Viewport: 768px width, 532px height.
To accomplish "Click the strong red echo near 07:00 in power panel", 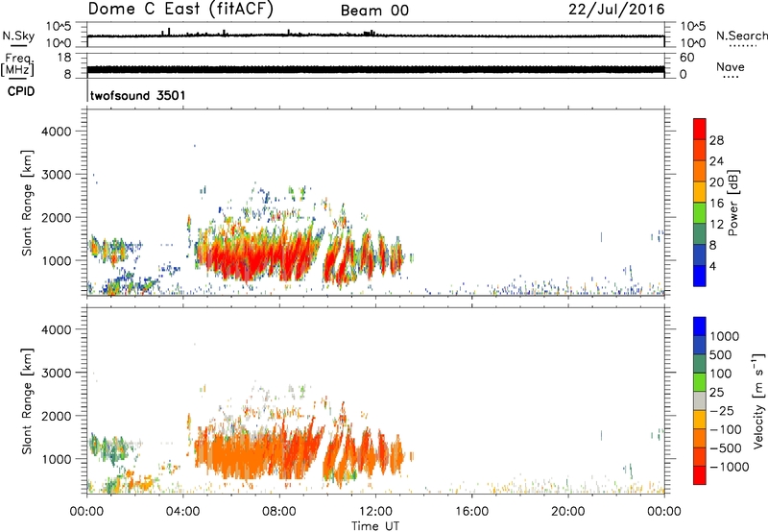I will (254, 257).
